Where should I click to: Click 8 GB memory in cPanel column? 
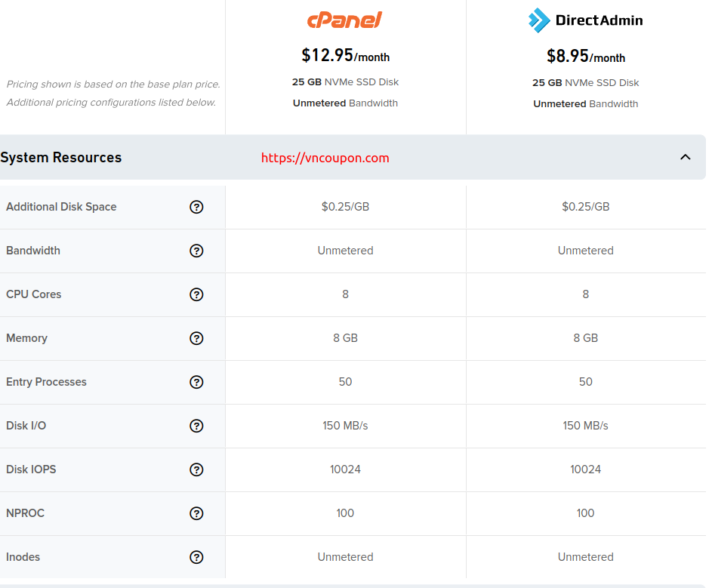345,338
